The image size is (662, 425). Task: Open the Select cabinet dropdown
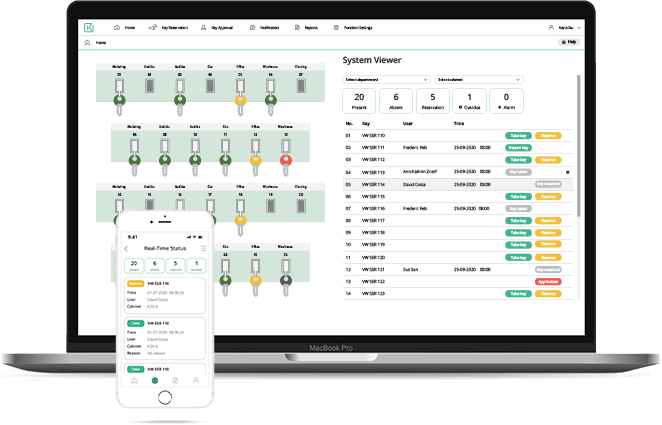click(x=477, y=78)
